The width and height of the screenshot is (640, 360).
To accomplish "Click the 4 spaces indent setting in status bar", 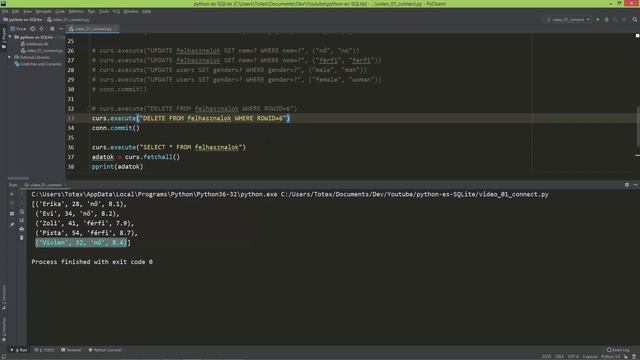I will [x=590, y=357].
